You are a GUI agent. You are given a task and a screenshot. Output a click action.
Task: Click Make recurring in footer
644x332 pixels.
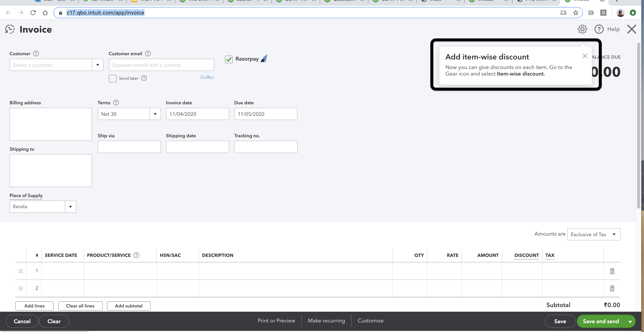tap(326, 321)
